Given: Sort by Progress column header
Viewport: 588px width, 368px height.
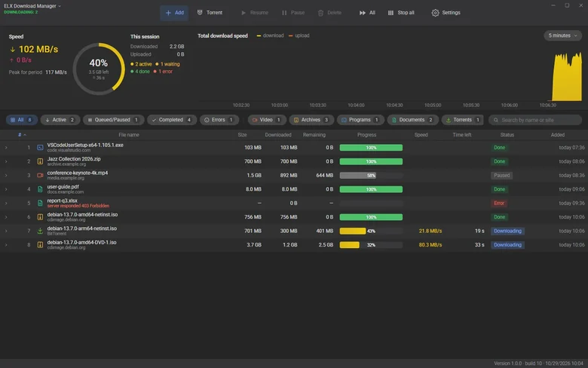Looking at the screenshot, I should (366, 135).
